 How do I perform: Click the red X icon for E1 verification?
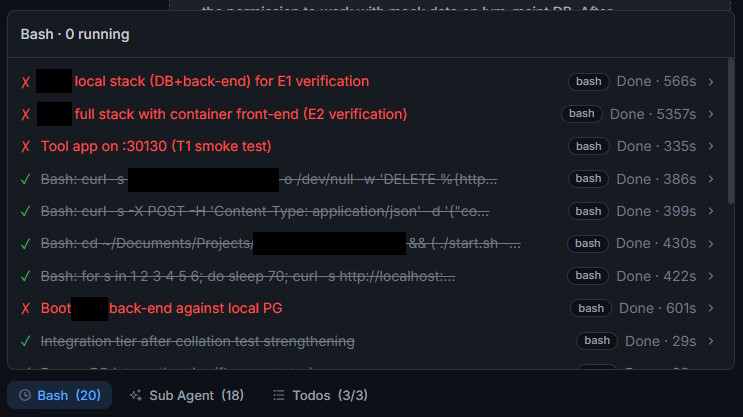pos(26,82)
